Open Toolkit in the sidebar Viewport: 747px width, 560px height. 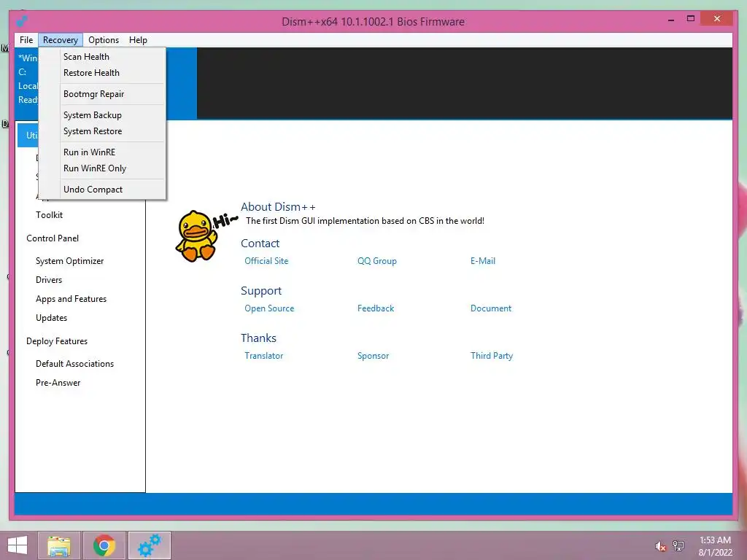pyautogui.click(x=49, y=215)
